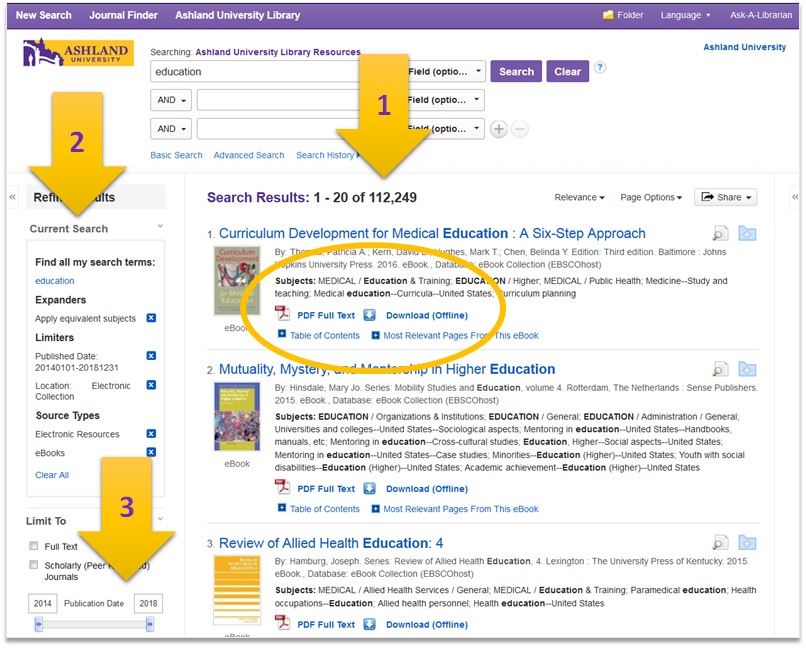Open Ashland University Library menu item
806x648 pixels.
click(237, 15)
